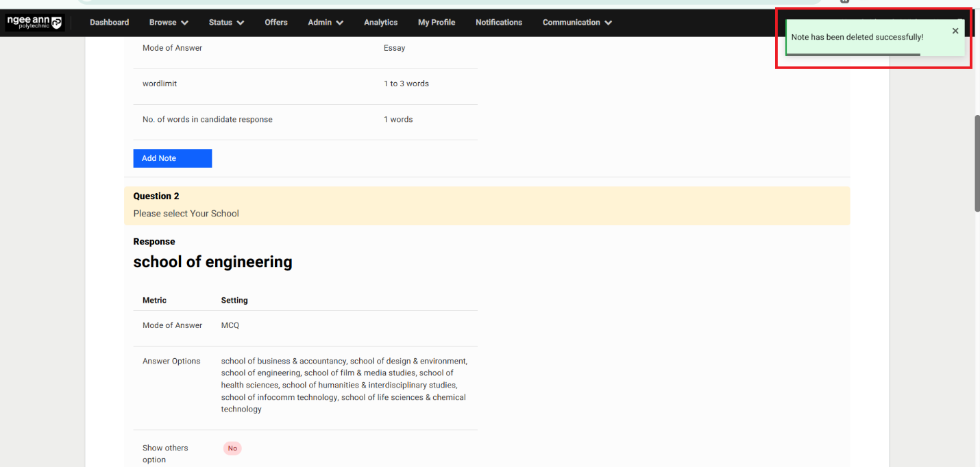Open the Offers page

coord(276,23)
